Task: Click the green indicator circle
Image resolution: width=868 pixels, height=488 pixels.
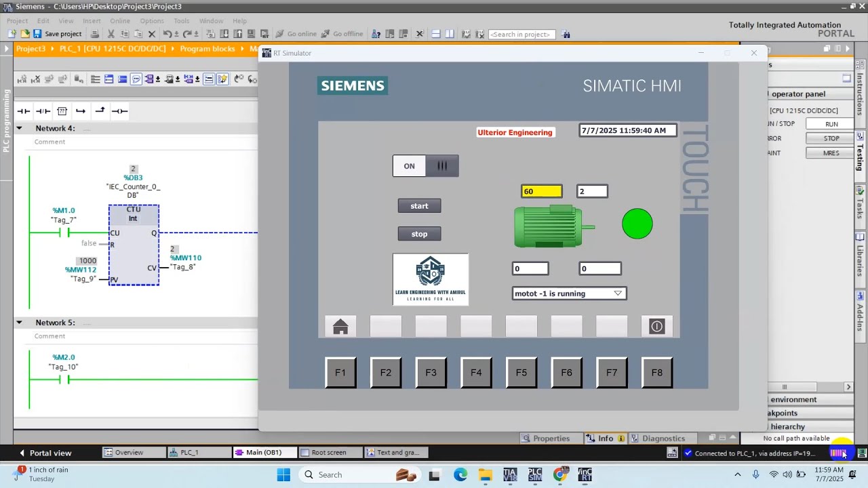Action: pos(637,224)
